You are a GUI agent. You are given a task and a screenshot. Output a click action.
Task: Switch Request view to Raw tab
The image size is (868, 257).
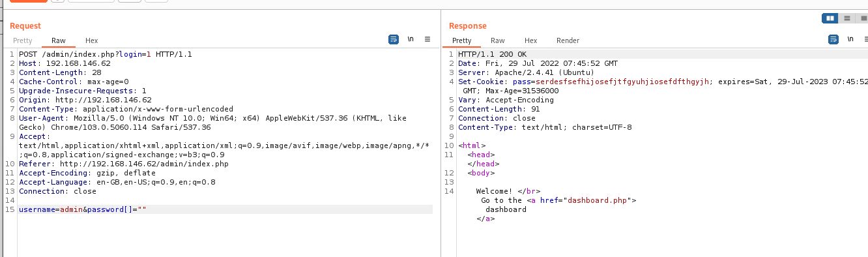[x=59, y=40]
